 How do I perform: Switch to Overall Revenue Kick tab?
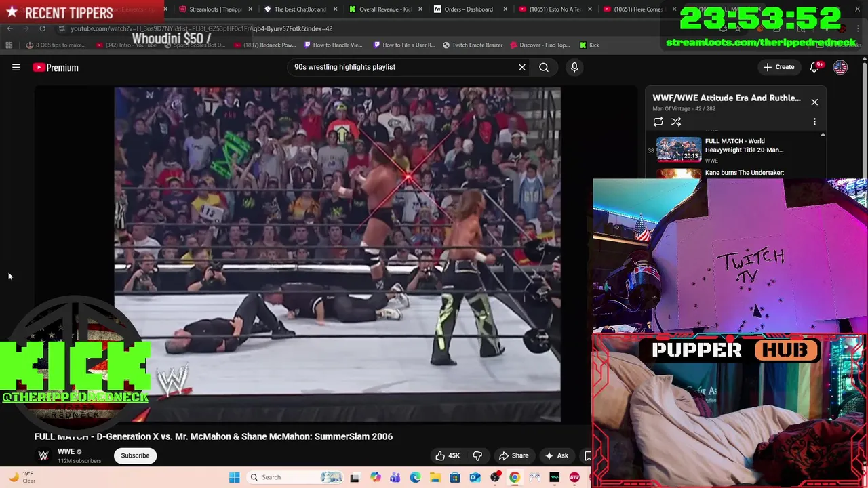coord(384,9)
